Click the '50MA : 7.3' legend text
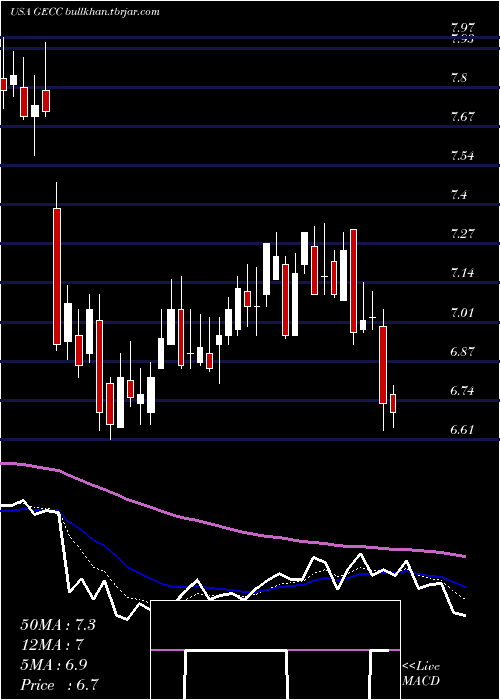The width and height of the screenshot is (500, 700). pyautogui.click(x=58, y=625)
